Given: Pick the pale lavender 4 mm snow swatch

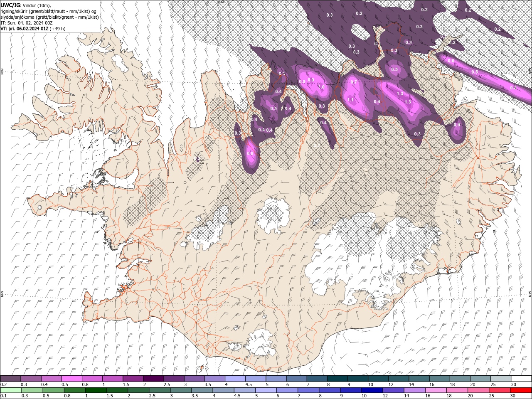Looking at the screenshot, I should [235, 379].
